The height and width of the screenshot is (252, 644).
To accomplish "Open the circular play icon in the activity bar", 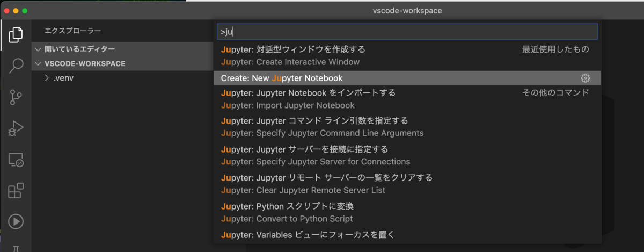I will 16,221.
